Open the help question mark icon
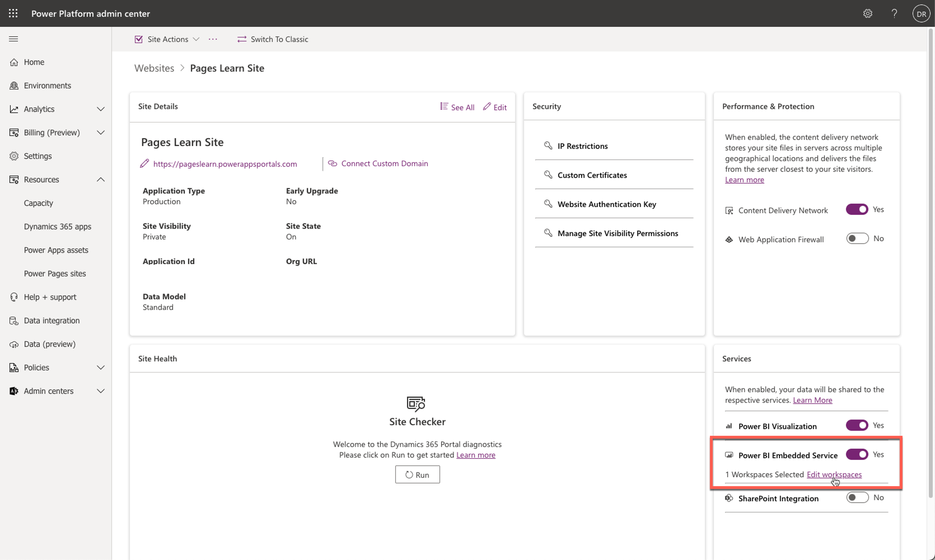This screenshot has width=935, height=560. (x=894, y=14)
